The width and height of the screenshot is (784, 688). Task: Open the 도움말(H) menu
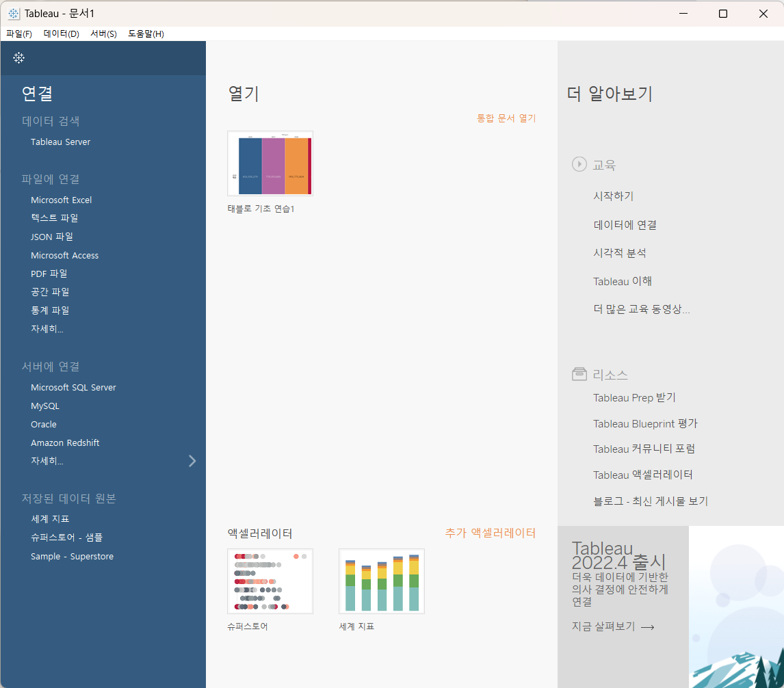146,34
